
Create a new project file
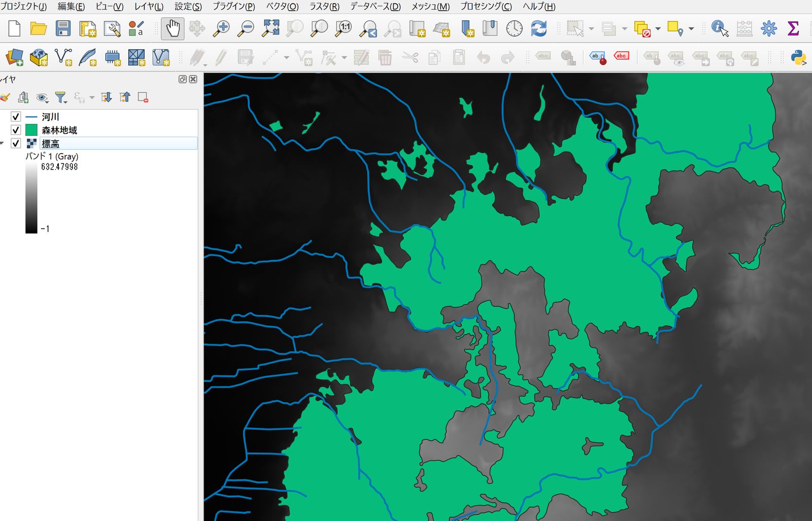pyautogui.click(x=14, y=28)
